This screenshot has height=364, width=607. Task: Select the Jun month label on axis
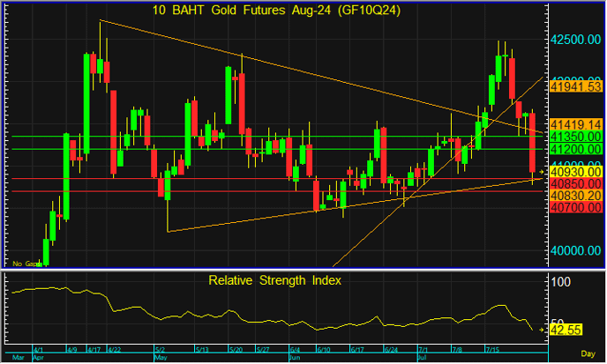pyautogui.click(x=295, y=360)
